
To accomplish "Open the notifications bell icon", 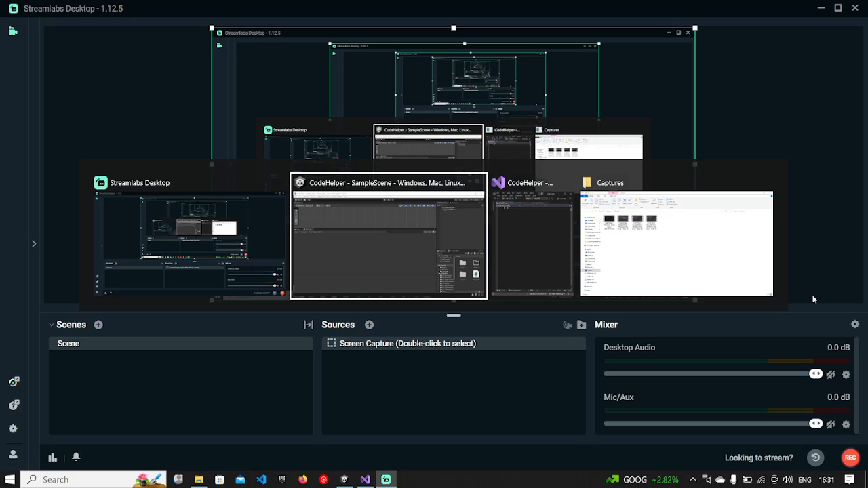I will coord(76,457).
